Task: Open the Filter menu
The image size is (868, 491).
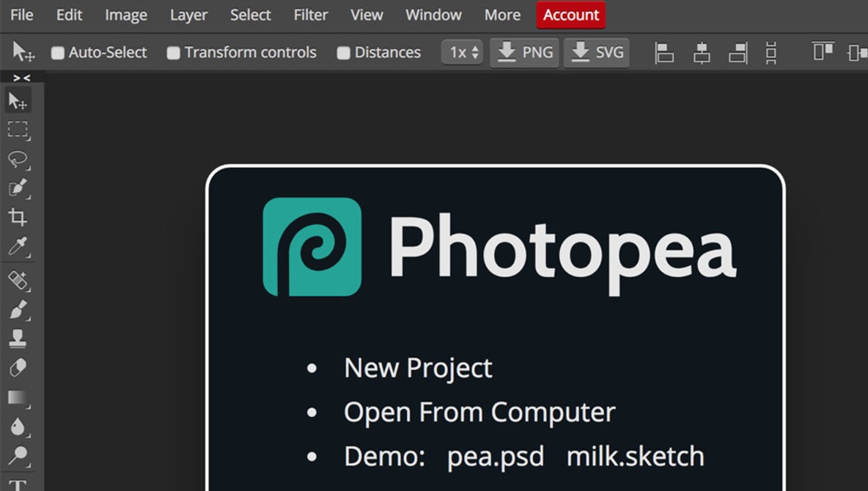Action: 311,15
